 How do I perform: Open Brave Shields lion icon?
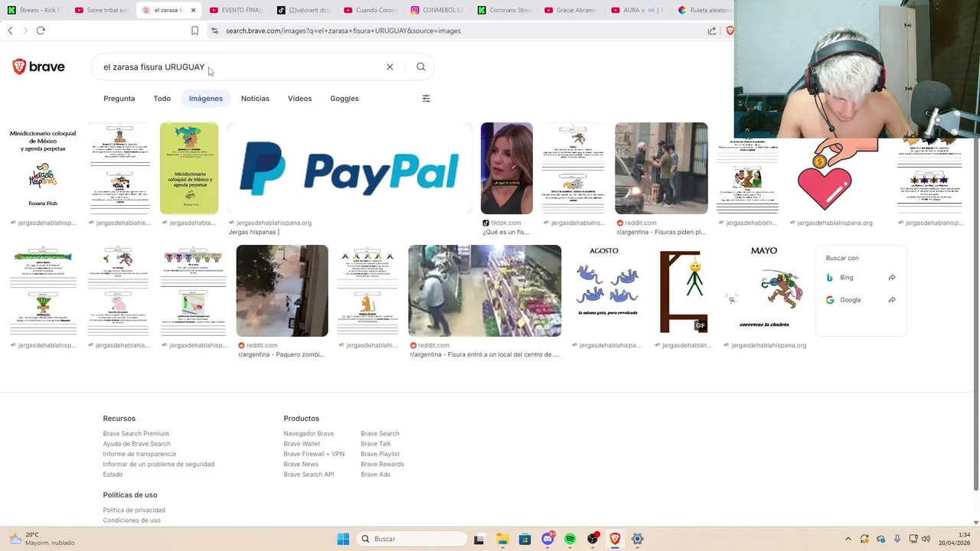point(730,31)
